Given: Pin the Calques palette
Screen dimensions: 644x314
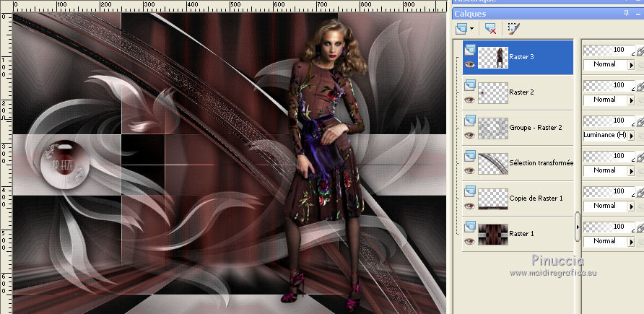Looking at the screenshot, I should click(627, 13).
